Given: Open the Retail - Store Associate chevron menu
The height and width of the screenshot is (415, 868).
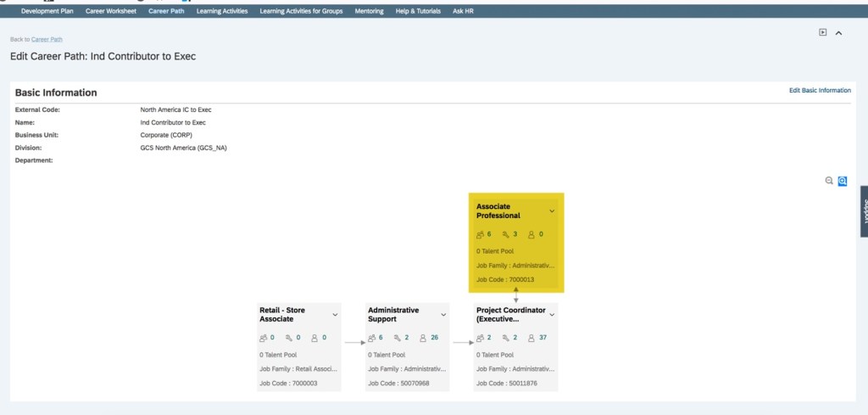Looking at the screenshot, I should [x=335, y=315].
